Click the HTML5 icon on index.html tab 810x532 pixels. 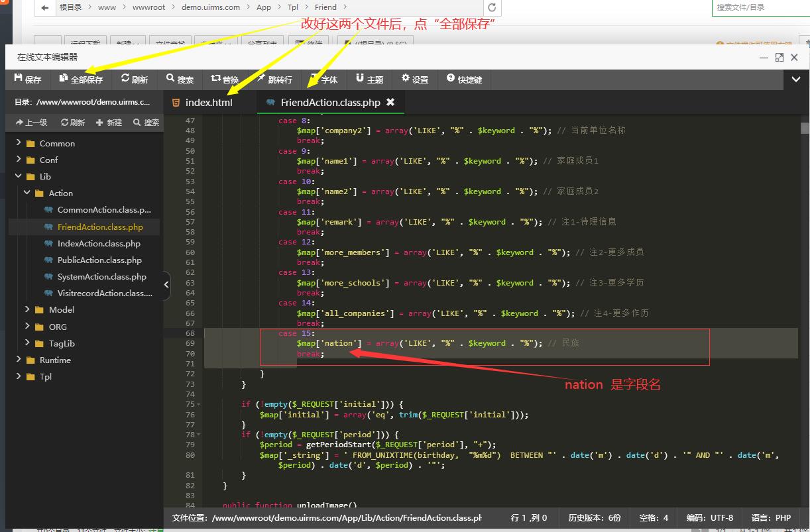coord(176,103)
